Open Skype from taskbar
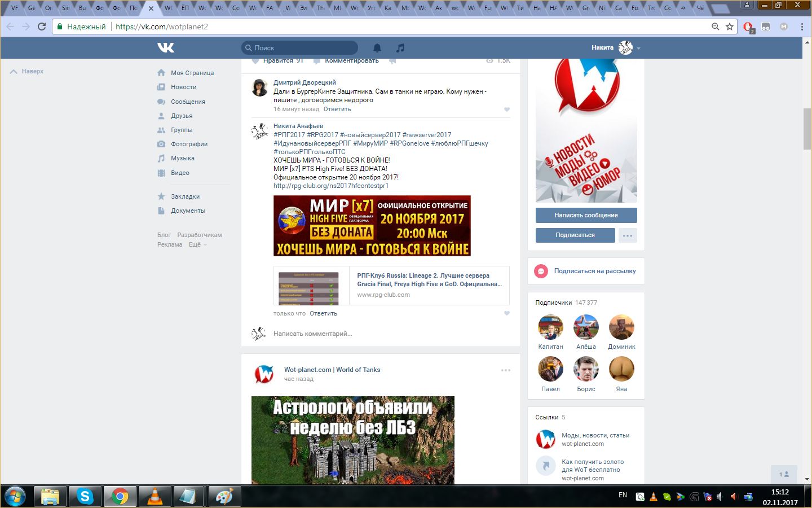812x508 pixels. [85, 497]
